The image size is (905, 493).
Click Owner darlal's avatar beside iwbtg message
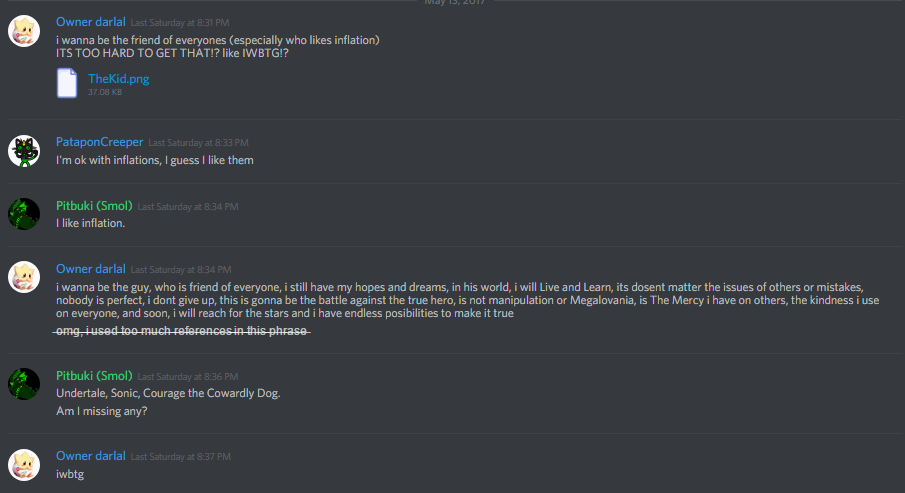(24, 465)
